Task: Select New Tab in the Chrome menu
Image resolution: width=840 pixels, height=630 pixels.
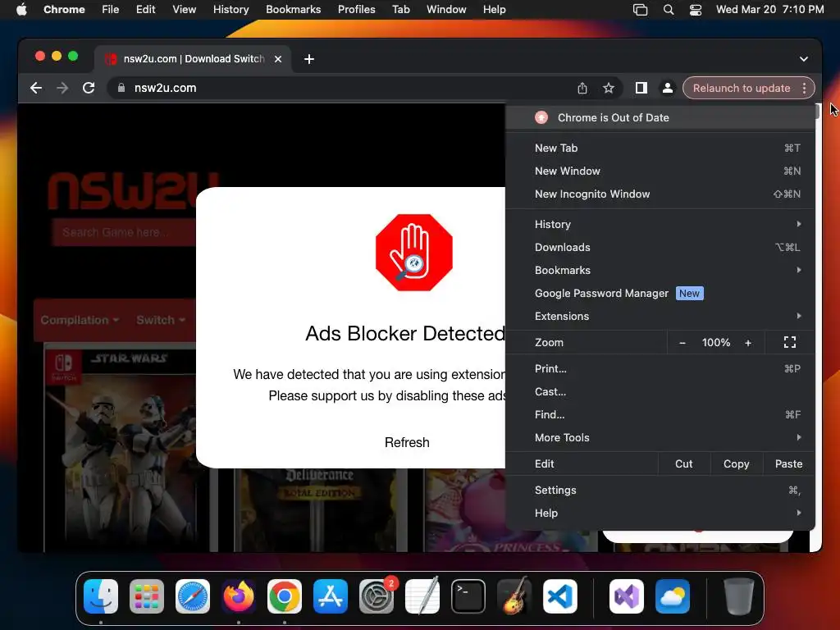Action: (x=660, y=148)
